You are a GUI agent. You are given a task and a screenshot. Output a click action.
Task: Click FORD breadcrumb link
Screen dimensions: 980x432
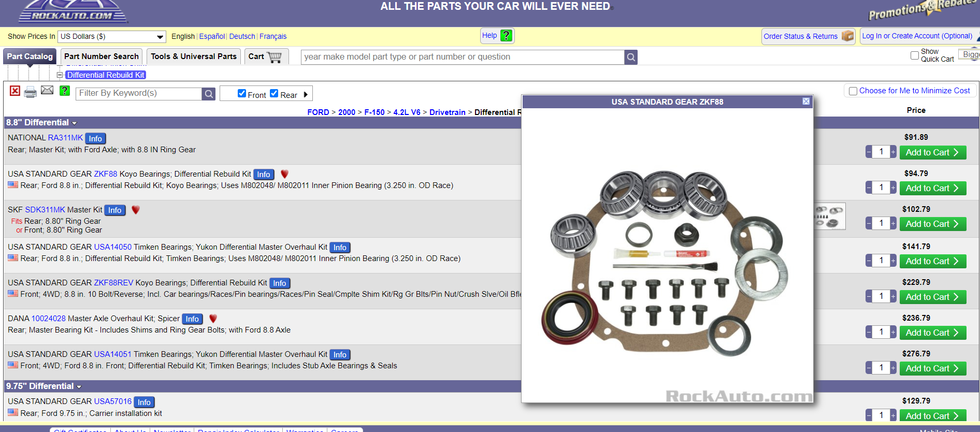pyautogui.click(x=318, y=112)
